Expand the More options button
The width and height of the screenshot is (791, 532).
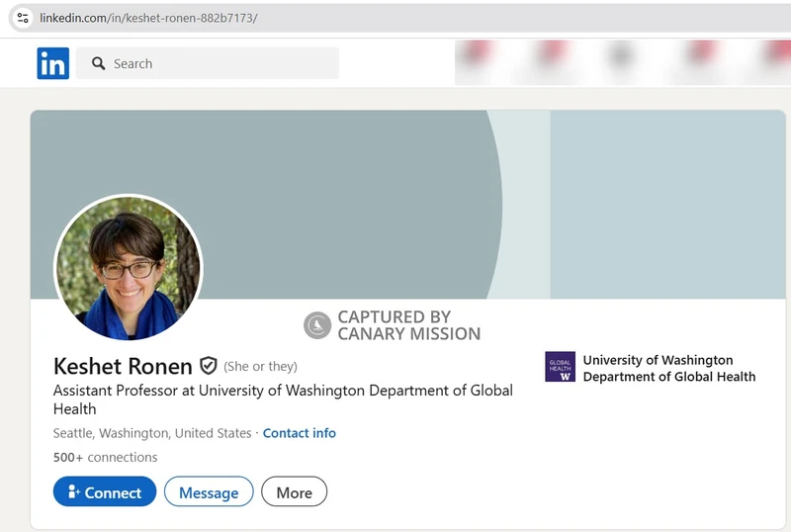tap(294, 491)
